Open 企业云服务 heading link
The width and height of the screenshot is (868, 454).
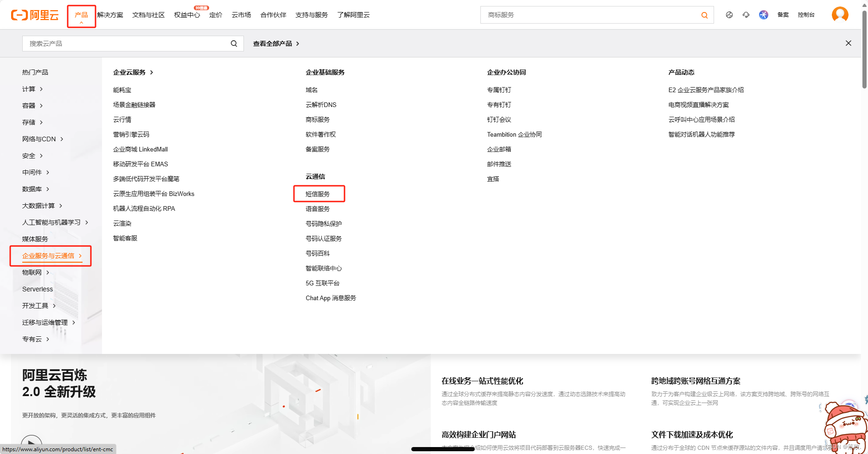click(133, 72)
